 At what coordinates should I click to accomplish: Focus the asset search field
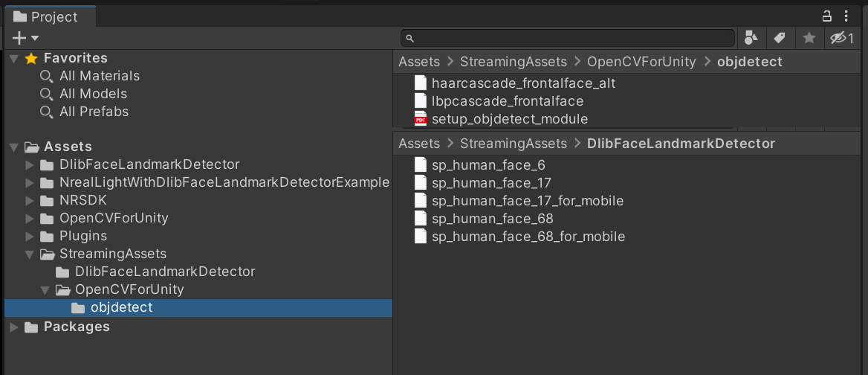point(568,38)
